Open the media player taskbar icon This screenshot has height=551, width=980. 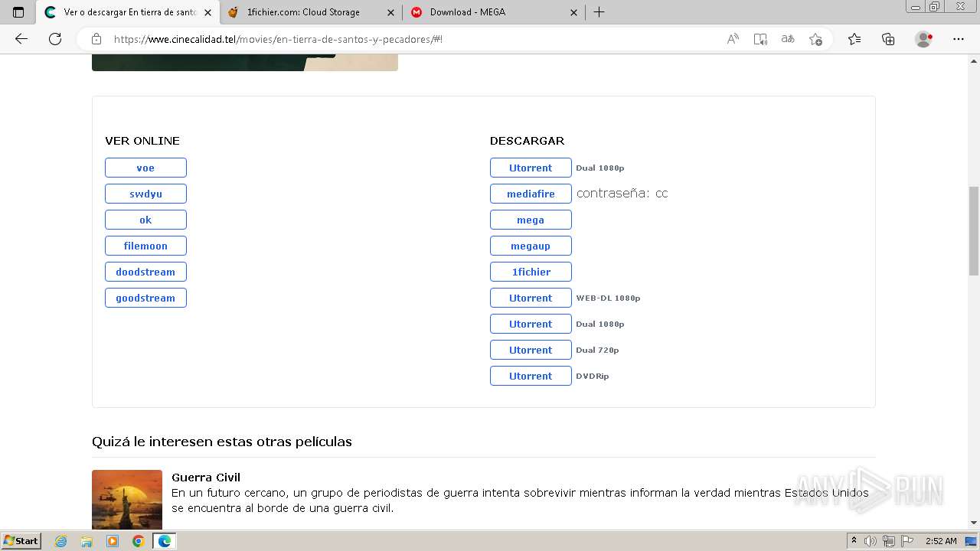113,541
